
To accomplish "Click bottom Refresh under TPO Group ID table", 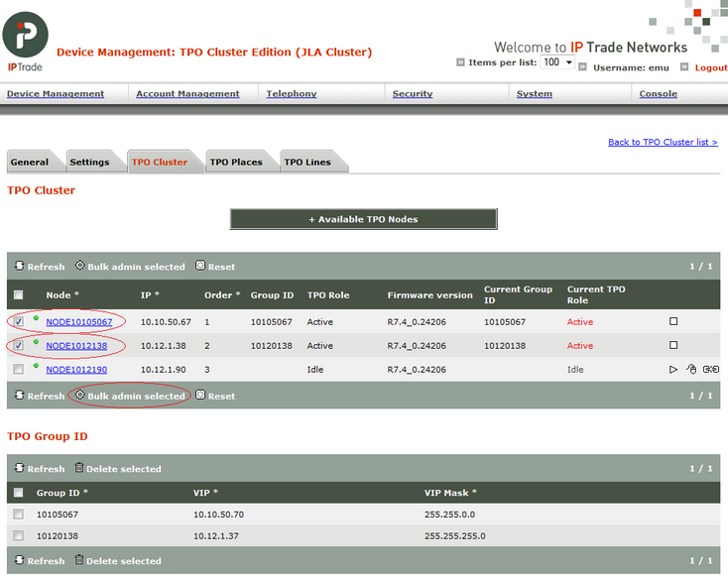I will coord(40,561).
